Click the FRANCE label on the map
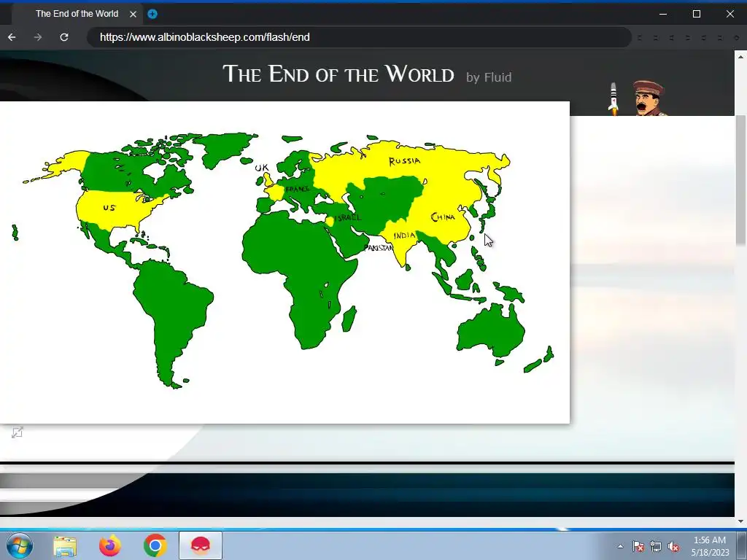Screen dimensions: 747x560 298,189
